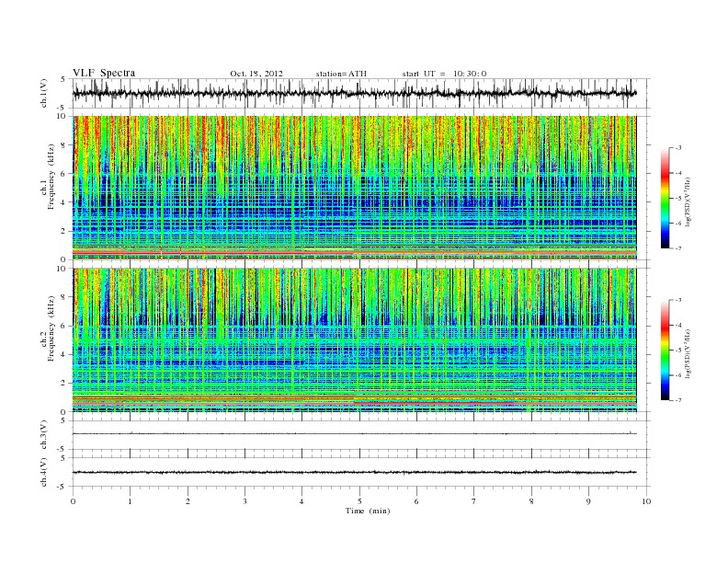Click the 'start UT = 10:30:0' label

click(444, 74)
